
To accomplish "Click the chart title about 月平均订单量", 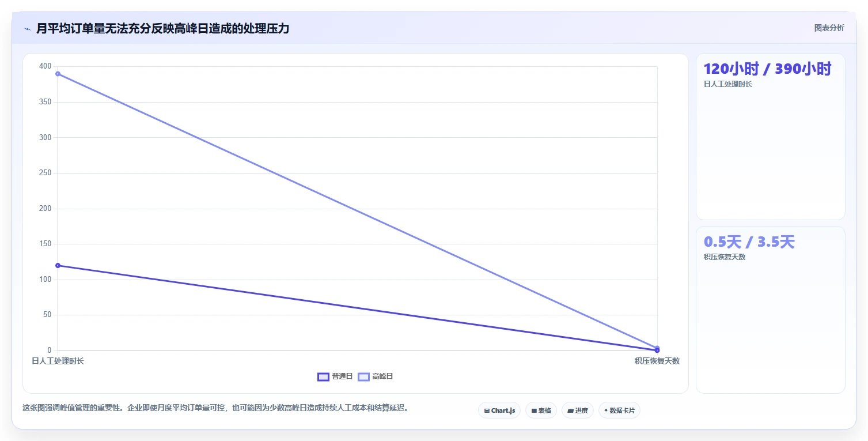I will (162, 28).
